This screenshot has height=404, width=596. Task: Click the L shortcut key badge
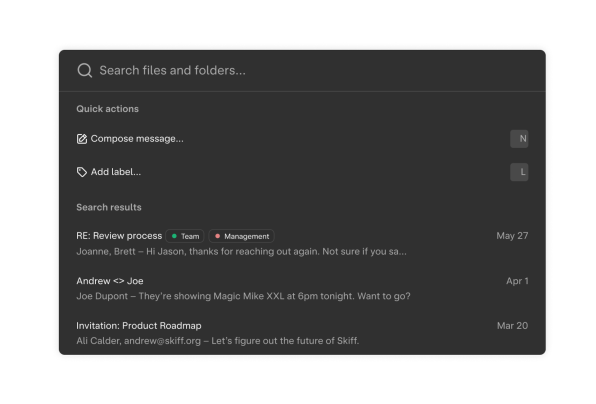click(x=519, y=172)
